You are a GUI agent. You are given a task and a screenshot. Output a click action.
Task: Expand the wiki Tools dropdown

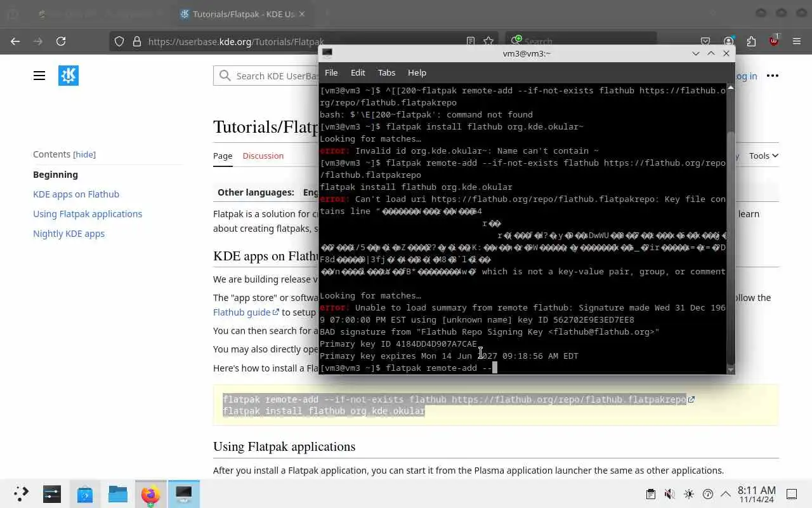[x=763, y=156]
